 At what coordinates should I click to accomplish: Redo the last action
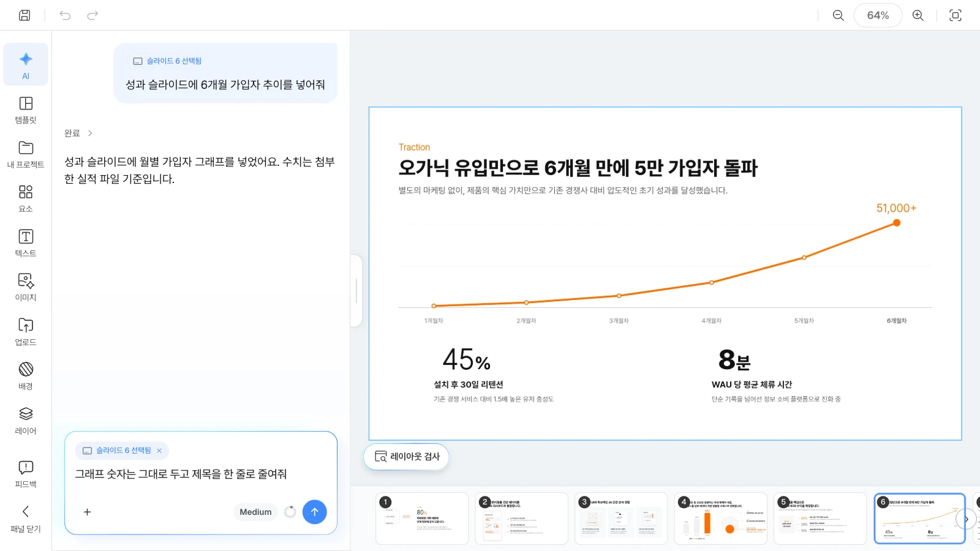(92, 15)
